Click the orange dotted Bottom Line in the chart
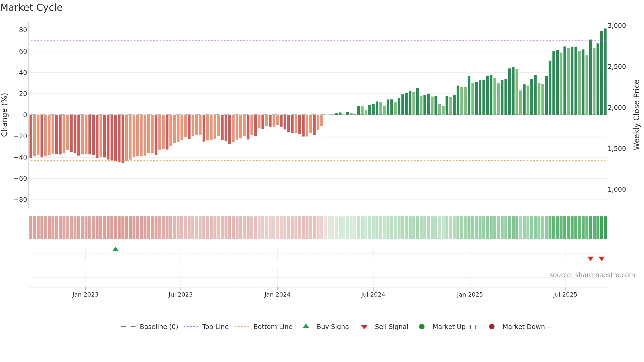644x362 pixels. pyautogui.click(x=318, y=161)
